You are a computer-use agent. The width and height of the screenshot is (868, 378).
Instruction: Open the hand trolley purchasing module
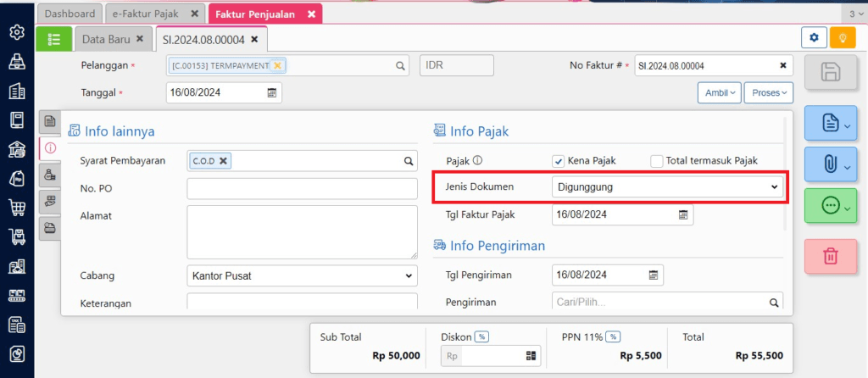(17, 236)
